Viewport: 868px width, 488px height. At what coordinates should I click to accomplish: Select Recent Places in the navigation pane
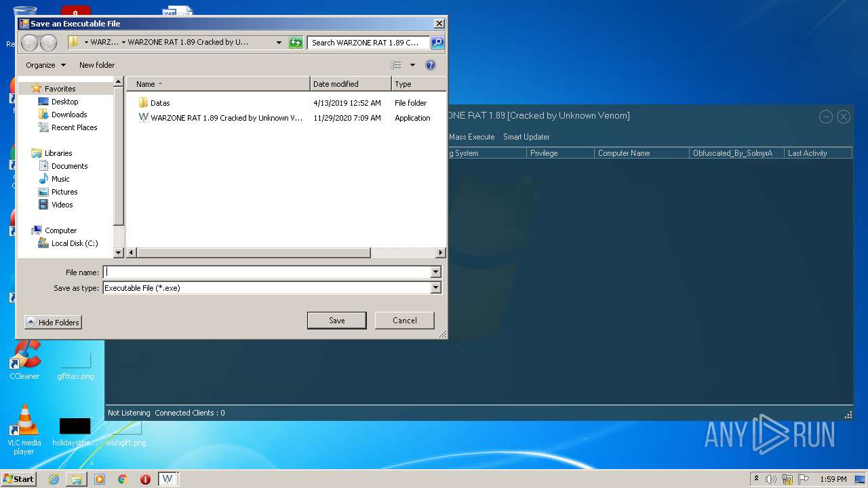74,127
